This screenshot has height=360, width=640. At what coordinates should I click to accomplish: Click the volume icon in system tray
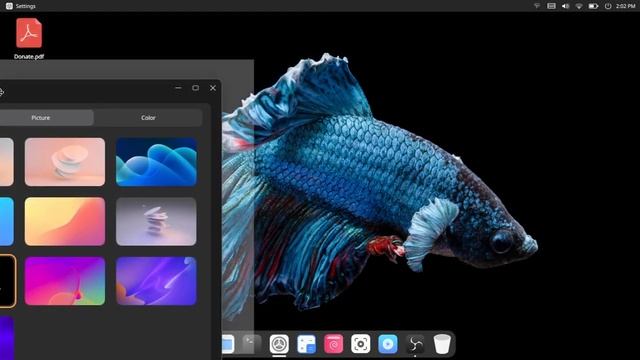coord(565,6)
